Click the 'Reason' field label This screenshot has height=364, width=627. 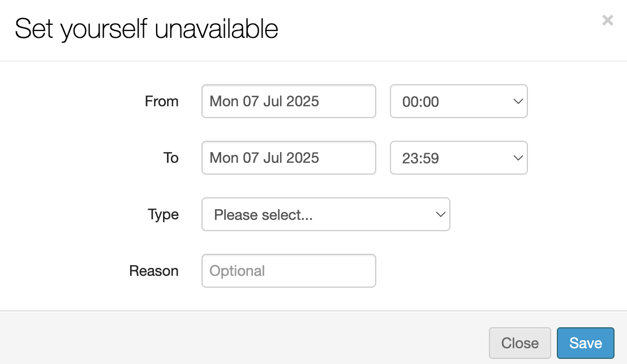[154, 271]
